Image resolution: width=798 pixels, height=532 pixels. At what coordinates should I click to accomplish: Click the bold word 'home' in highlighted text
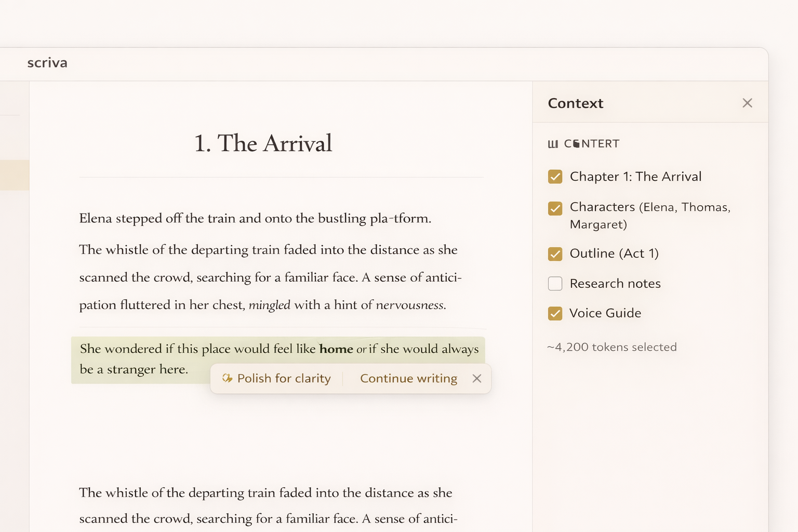click(336, 349)
